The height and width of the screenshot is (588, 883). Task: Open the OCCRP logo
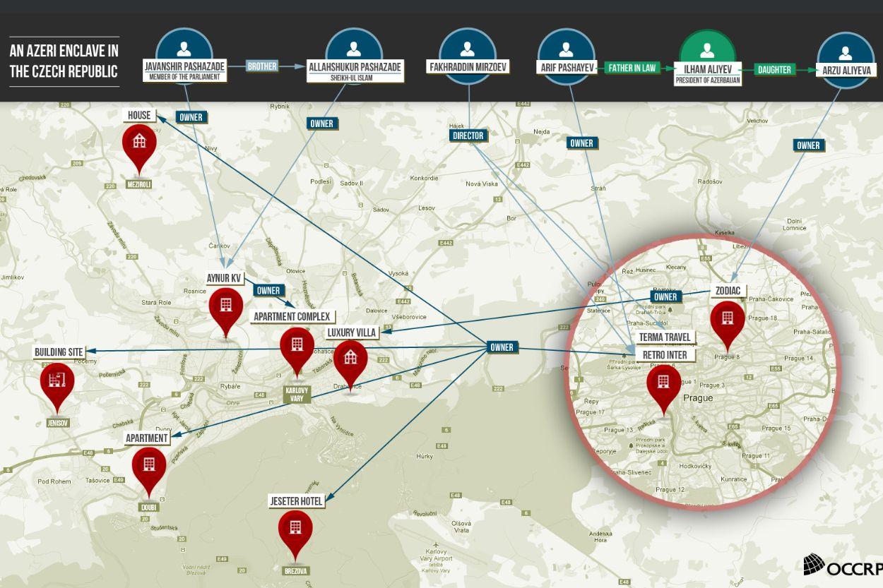click(842, 565)
